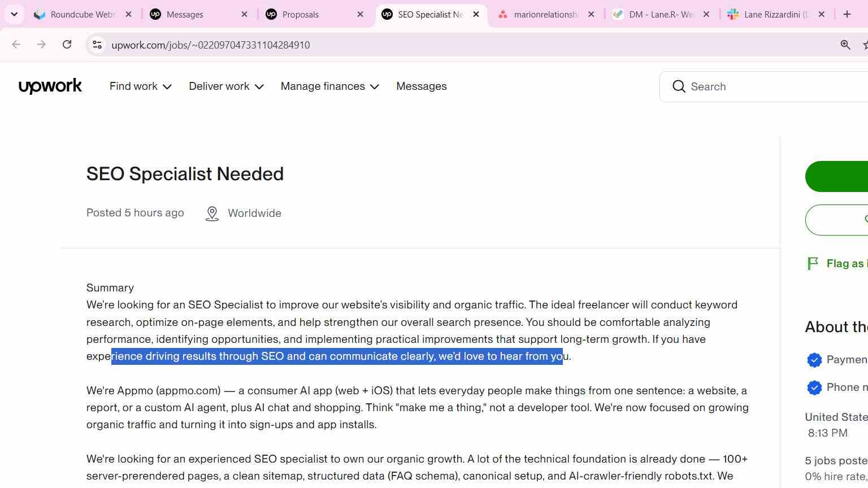Reload the page with the refresh icon
The height and width of the screenshot is (488, 868).
click(x=67, y=45)
